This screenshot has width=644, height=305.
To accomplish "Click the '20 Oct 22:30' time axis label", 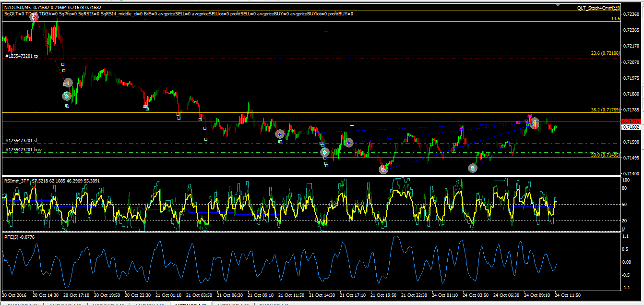I will click(139, 295).
